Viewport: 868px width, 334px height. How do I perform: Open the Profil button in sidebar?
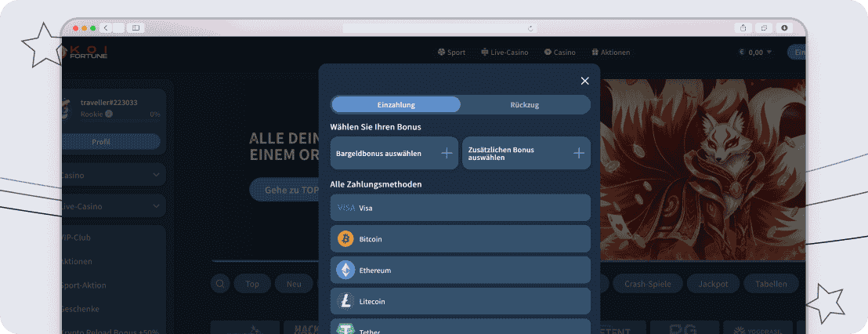[x=110, y=142]
